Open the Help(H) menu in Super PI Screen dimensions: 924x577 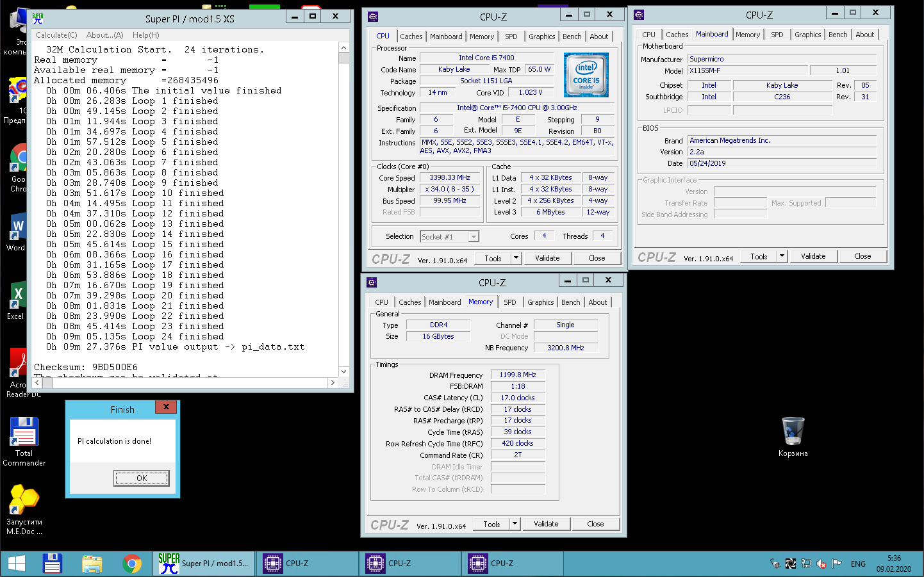pos(145,35)
